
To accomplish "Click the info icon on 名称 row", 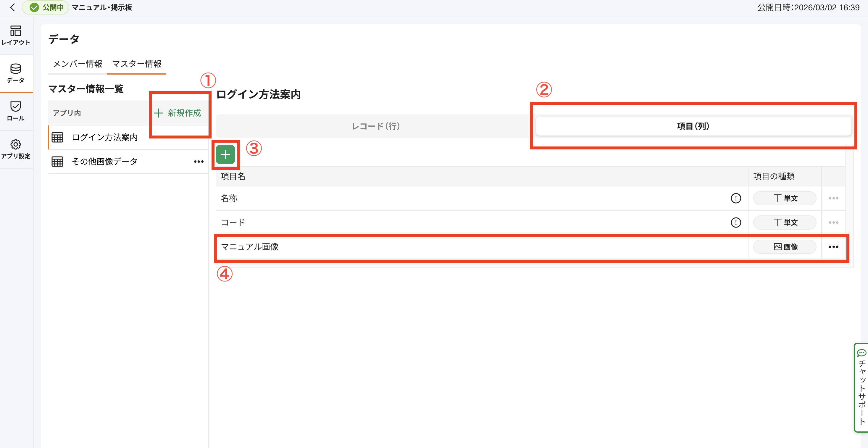I will [x=735, y=198].
